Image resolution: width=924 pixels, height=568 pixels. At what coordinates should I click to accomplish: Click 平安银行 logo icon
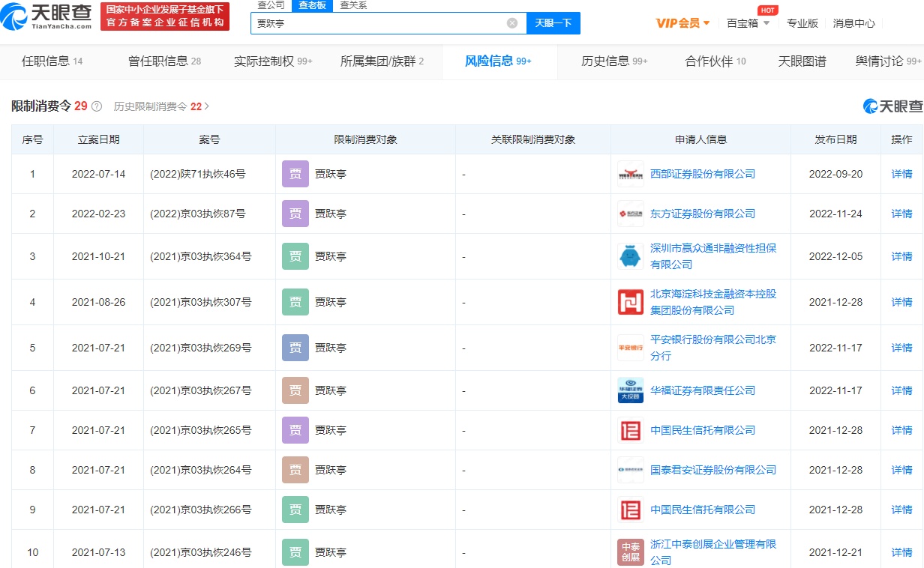click(630, 348)
